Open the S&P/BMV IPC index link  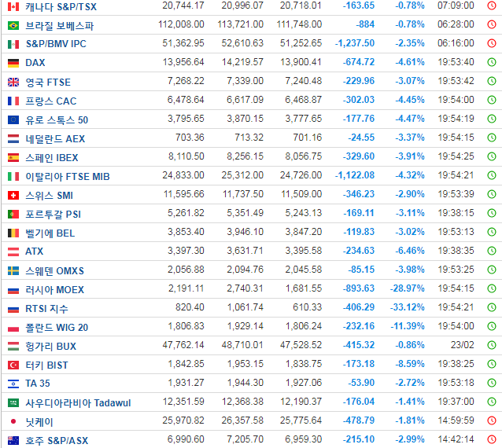(x=56, y=43)
